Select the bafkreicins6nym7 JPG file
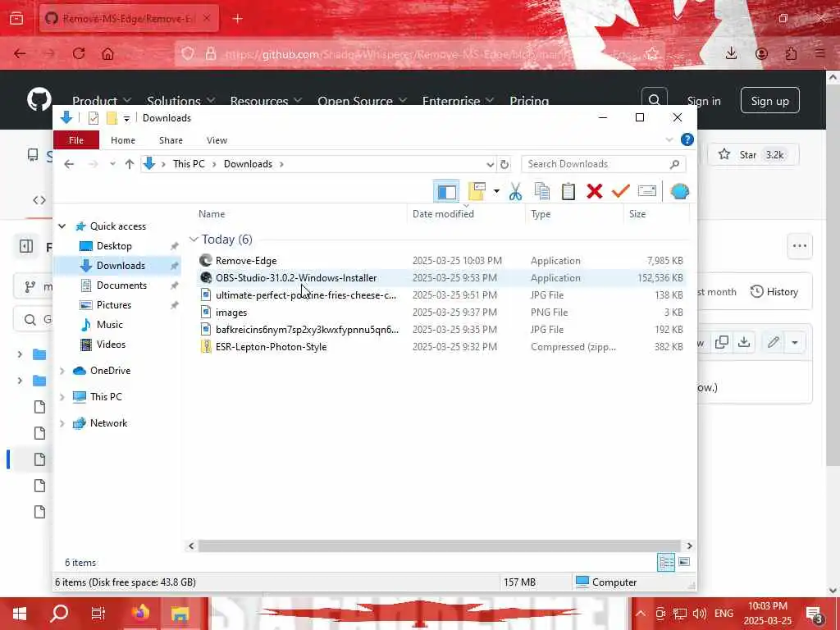 point(441,329)
